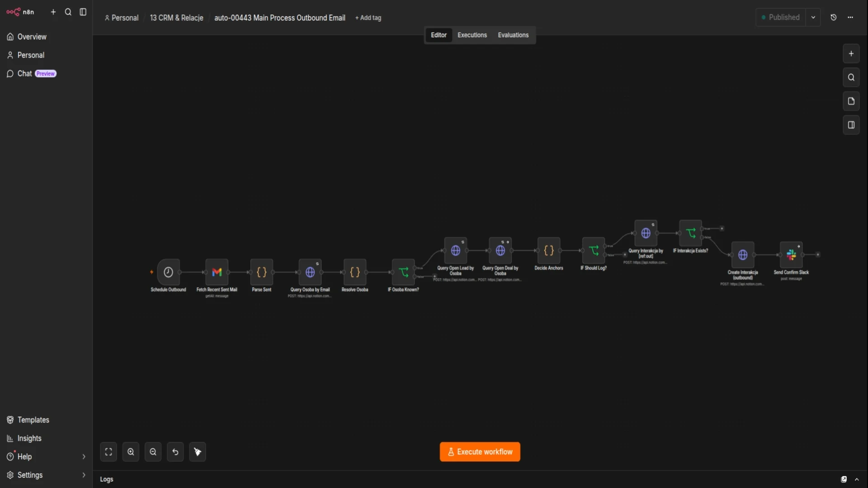The image size is (868, 488).
Task: Open the IF Osoba Known? node
Action: (403, 272)
